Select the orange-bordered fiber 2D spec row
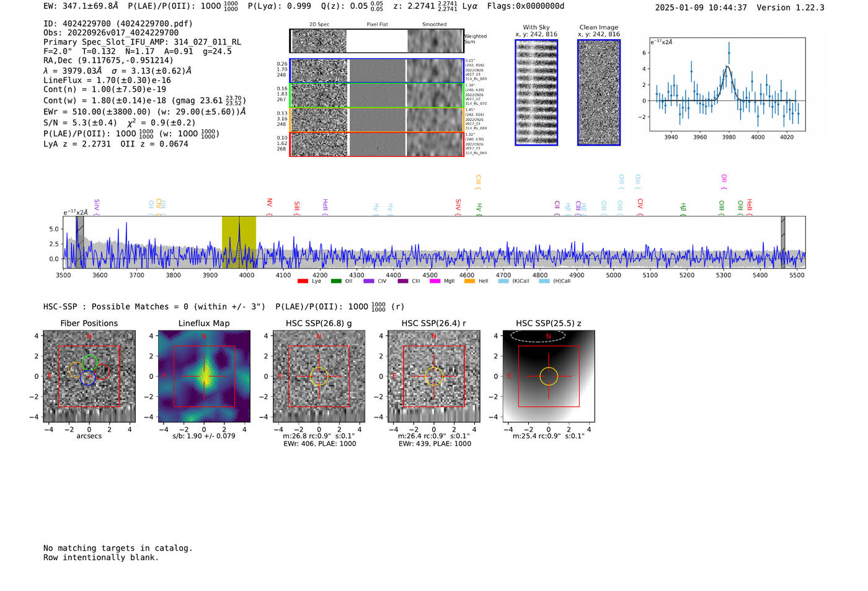Screen dimensions: 868x591 [x=376, y=120]
